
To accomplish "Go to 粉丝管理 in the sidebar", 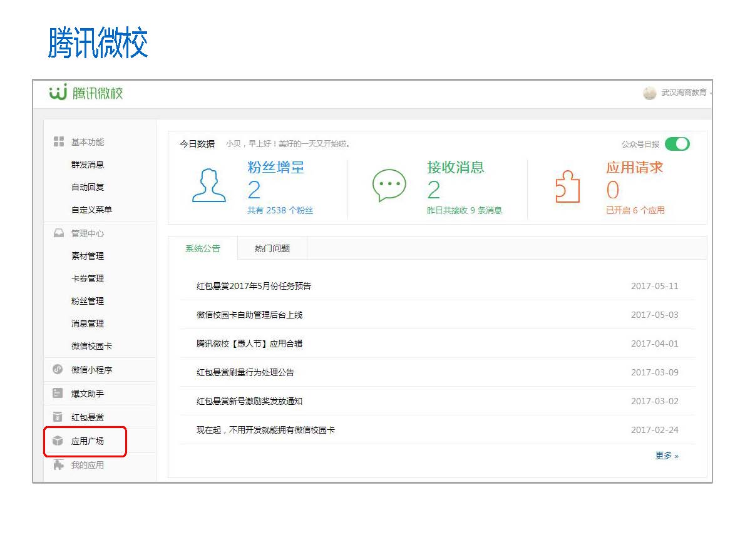I will click(88, 301).
